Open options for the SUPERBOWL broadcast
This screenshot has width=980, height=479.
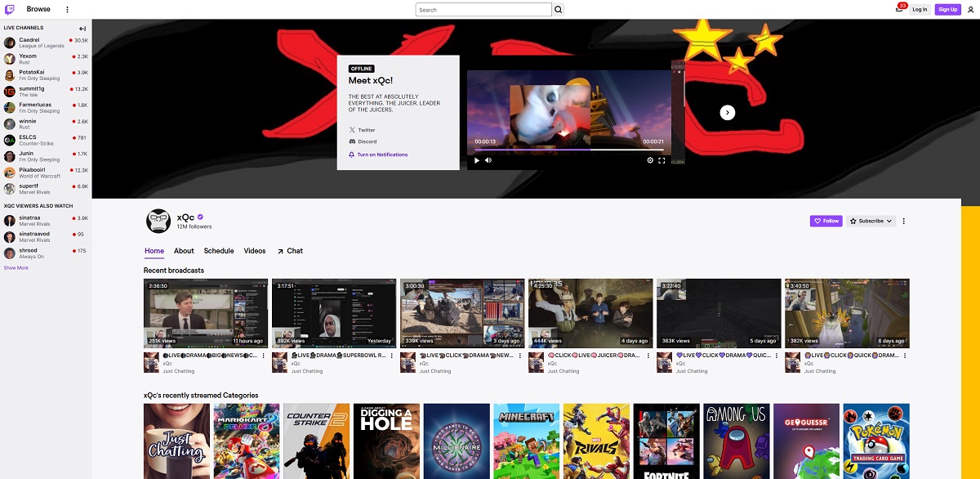coord(392,356)
